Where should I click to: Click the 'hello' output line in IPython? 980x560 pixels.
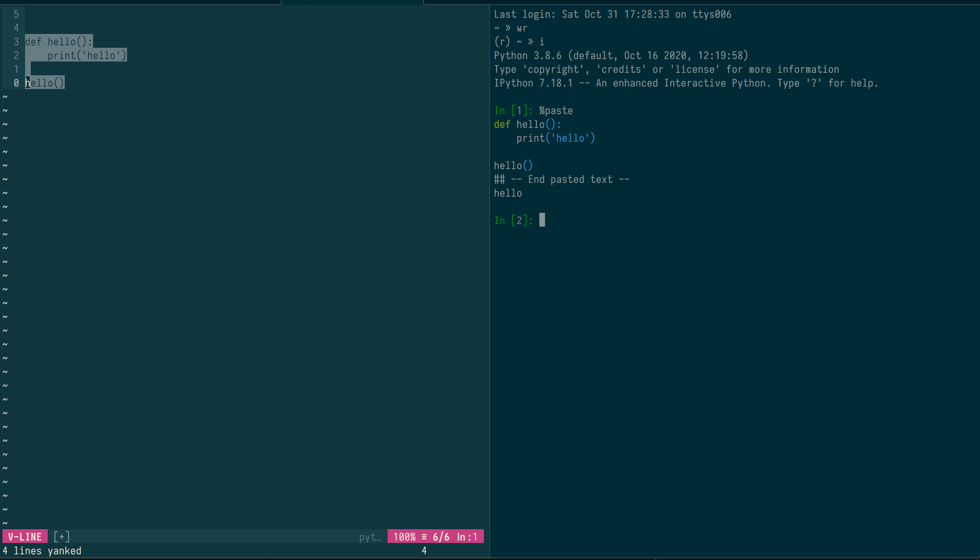[x=507, y=193]
